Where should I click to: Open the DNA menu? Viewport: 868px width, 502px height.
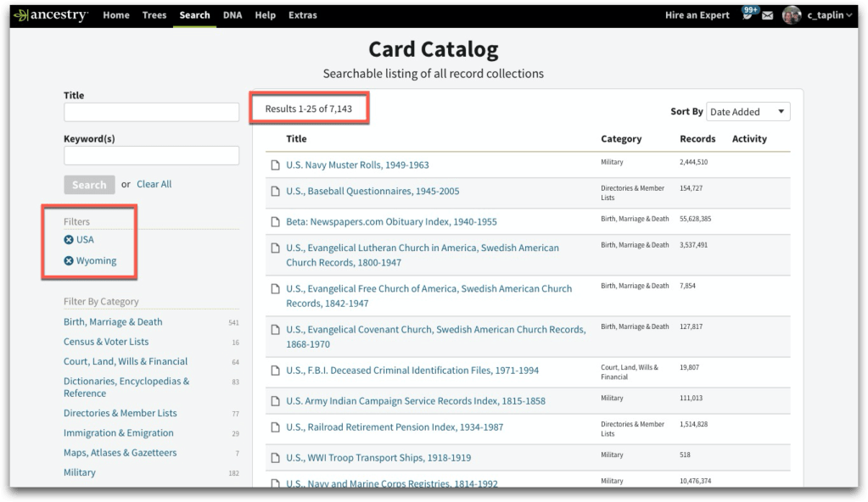pos(232,15)
